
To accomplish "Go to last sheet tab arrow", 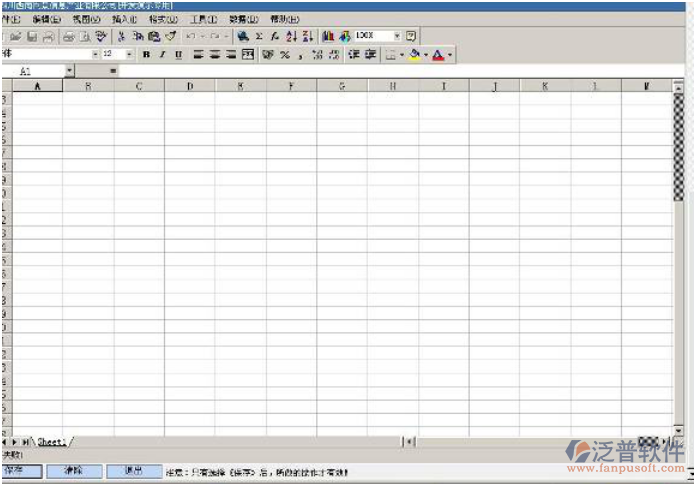I will click(26, 442).
